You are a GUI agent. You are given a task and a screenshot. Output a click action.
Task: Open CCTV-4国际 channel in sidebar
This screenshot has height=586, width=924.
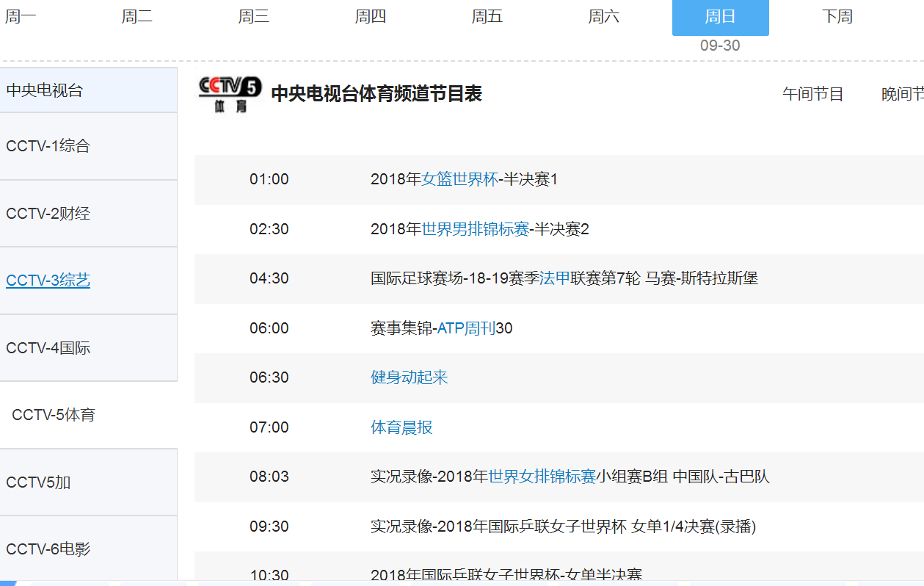click(89, 348)
